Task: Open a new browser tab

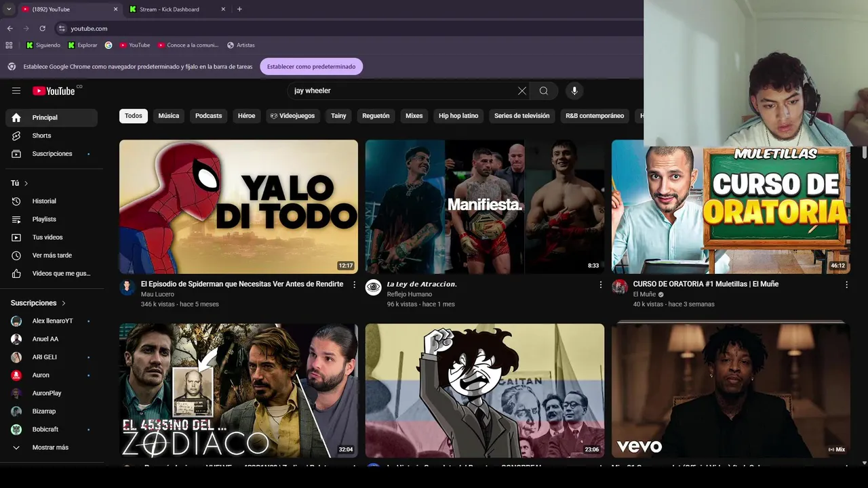Action: [239, 9]
